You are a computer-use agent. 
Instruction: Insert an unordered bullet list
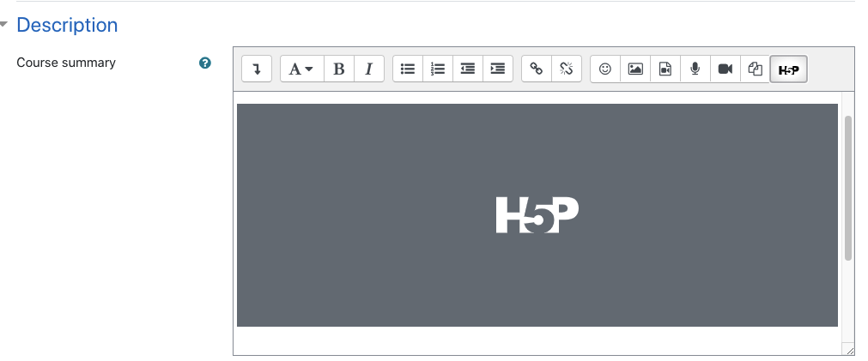408,69
